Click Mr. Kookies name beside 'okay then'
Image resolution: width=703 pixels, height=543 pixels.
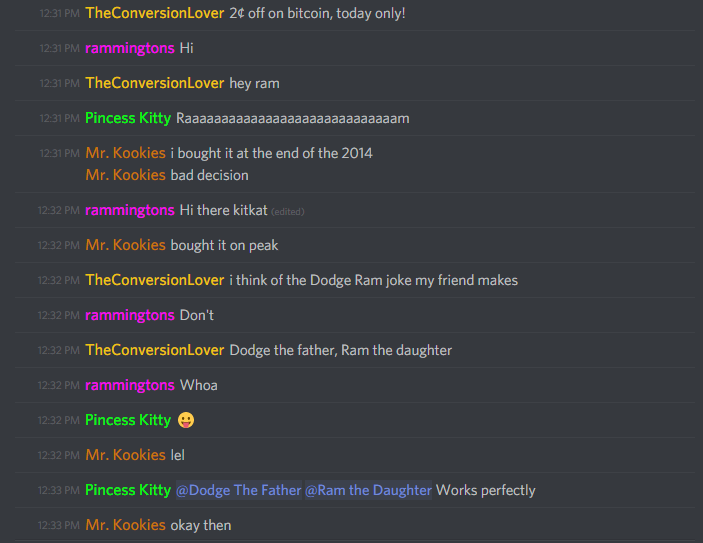tap(126, 525)
